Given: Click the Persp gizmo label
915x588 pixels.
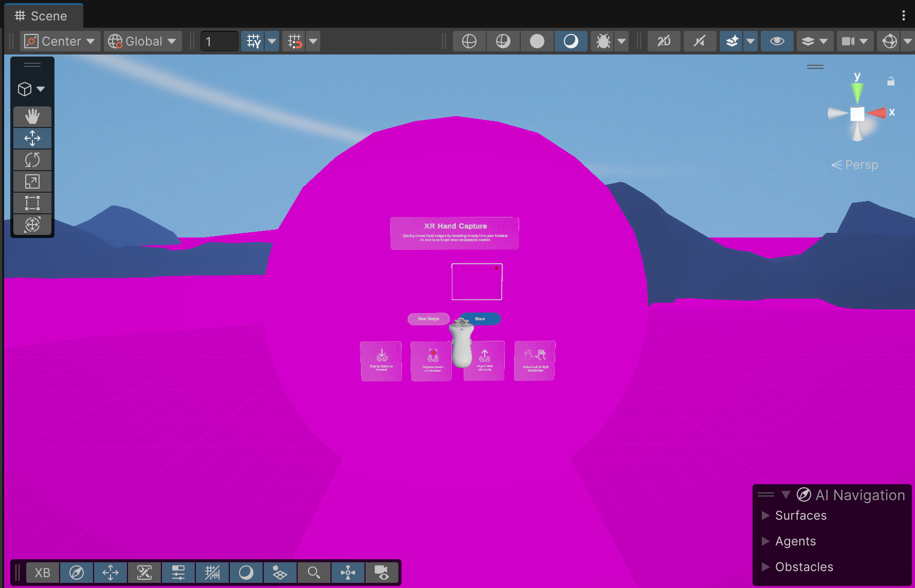Looking at the screenshot, I should click(x=862, y=164).
